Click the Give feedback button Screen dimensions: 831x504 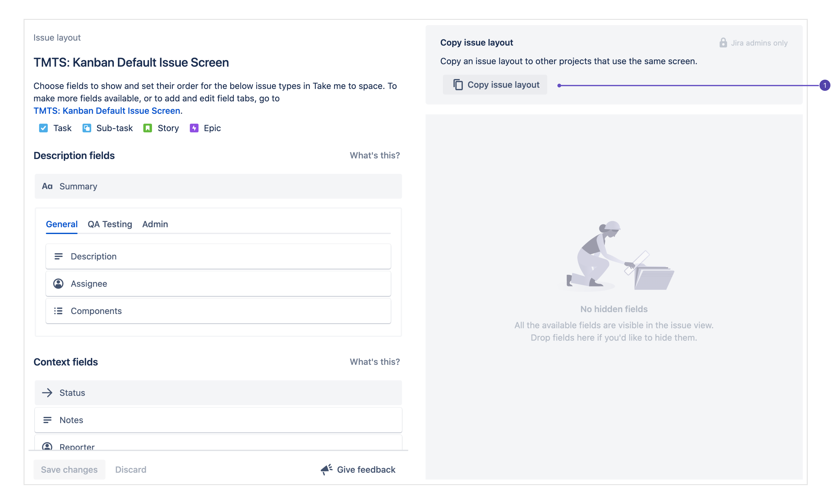(358, 470)
